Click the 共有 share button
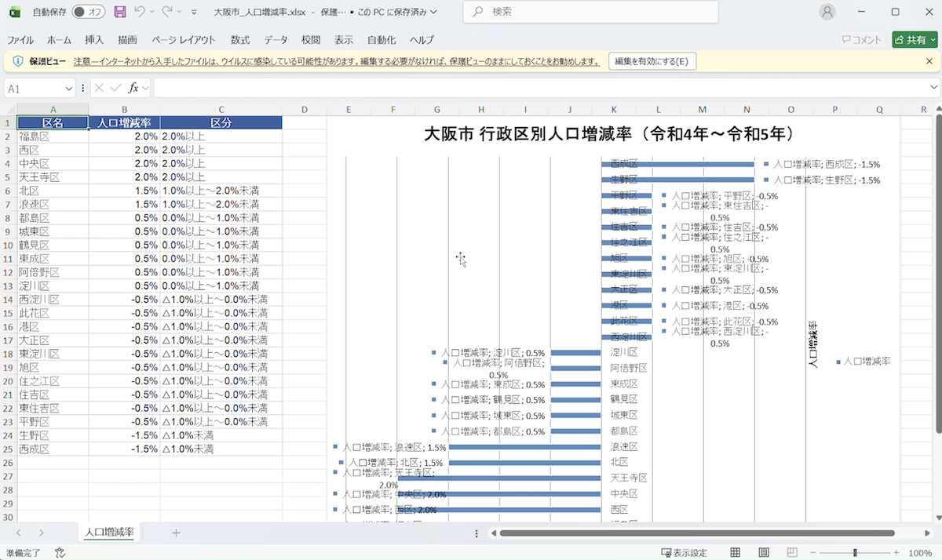The height and width of the screenshot is (560, 942). point(915,40)
